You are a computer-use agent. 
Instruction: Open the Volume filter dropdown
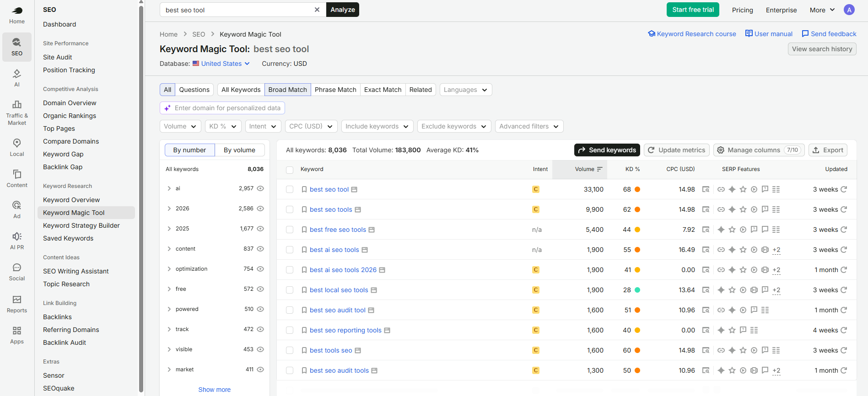tap(180, 126)
